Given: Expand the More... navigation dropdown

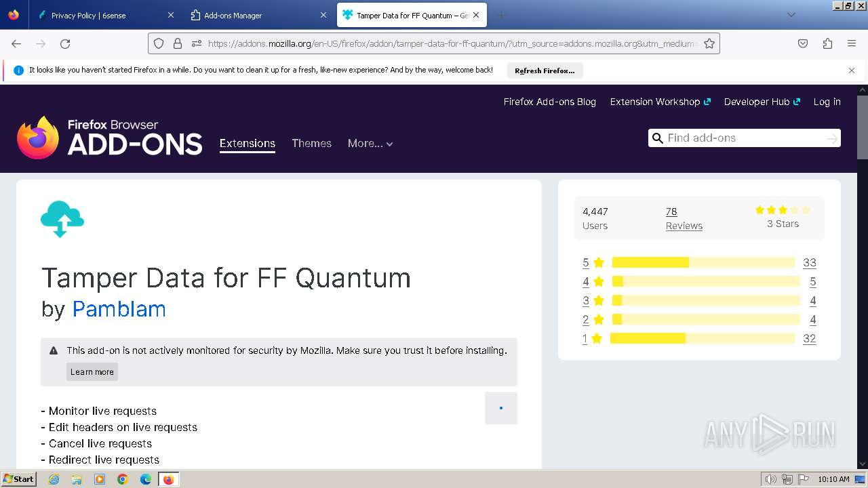Looking at the screenshot, I should click(370, 143).
